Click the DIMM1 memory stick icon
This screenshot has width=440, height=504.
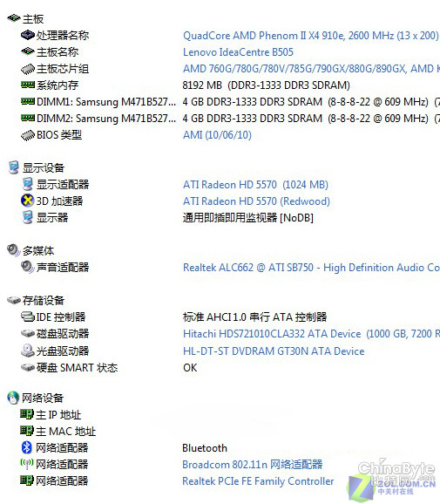28,101
